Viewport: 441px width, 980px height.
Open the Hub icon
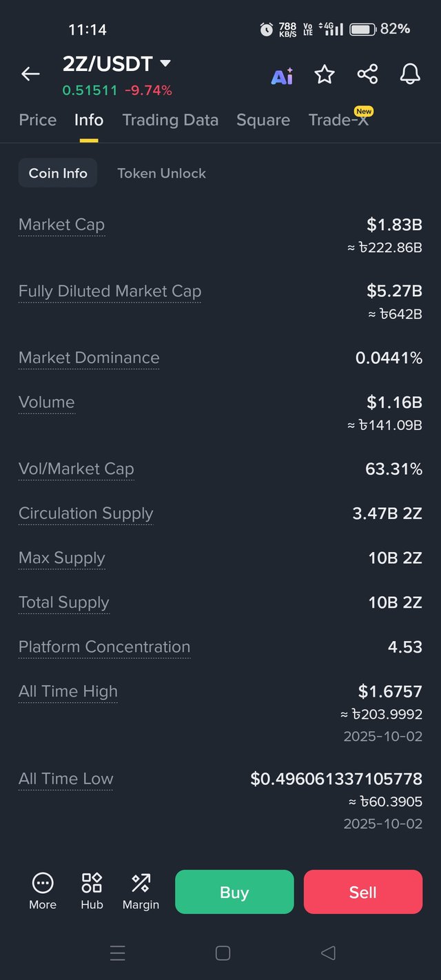pyautogui.click(x=92, y=890)
